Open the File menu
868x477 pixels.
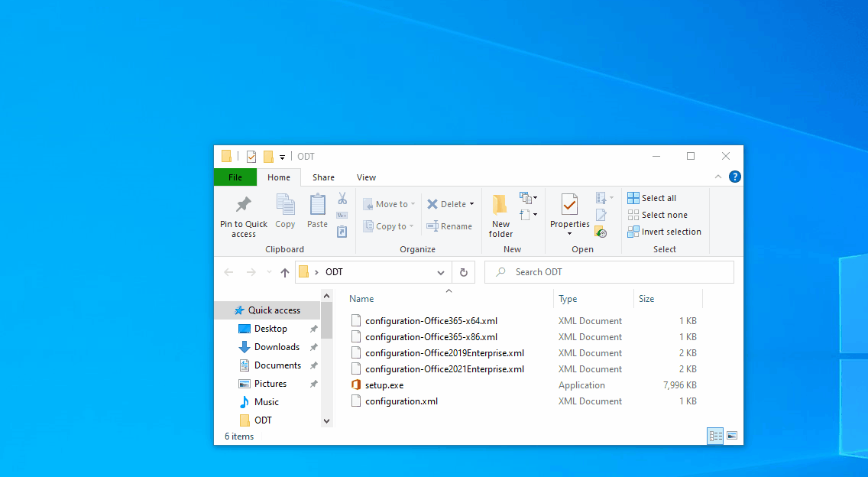(x=235, y=177)
